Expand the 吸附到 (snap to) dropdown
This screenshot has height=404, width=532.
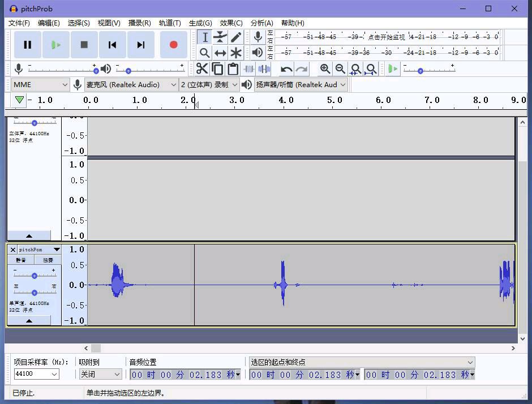coord(101,374)
